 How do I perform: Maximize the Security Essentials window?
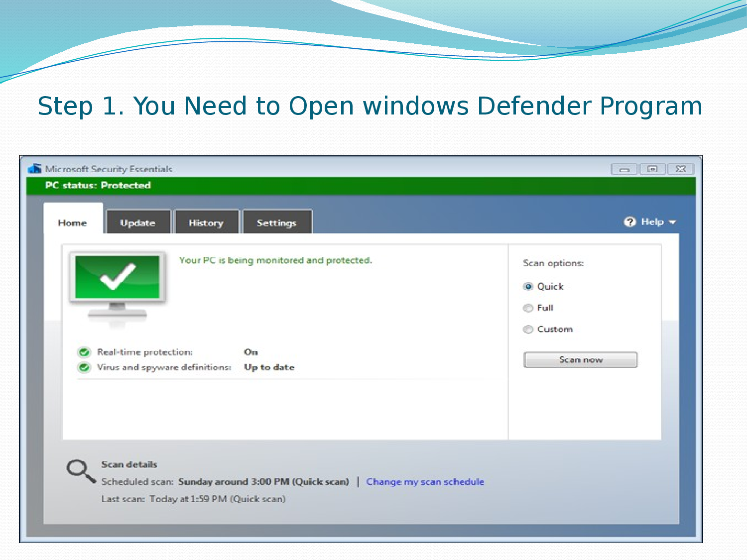pyautogui.click(x=652, y=169)
